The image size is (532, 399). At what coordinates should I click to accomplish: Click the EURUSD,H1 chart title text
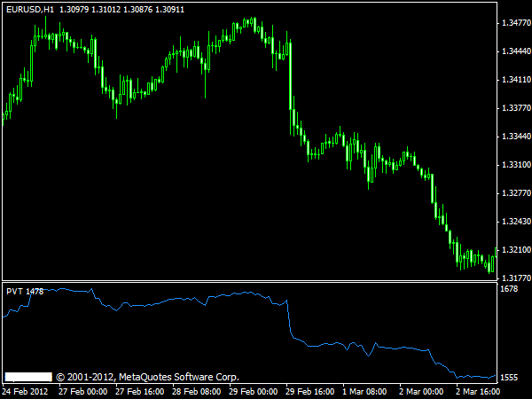click(x=30, y=10)
